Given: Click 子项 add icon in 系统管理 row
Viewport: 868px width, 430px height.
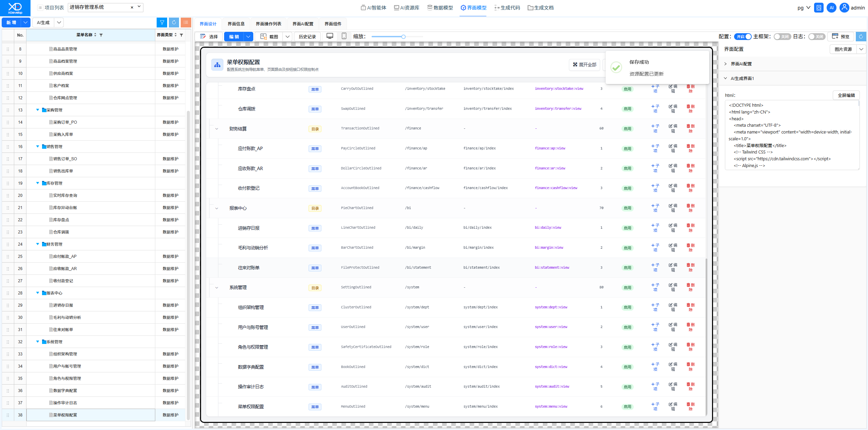Looking at the screenshot, I should (x=655, y=287).
